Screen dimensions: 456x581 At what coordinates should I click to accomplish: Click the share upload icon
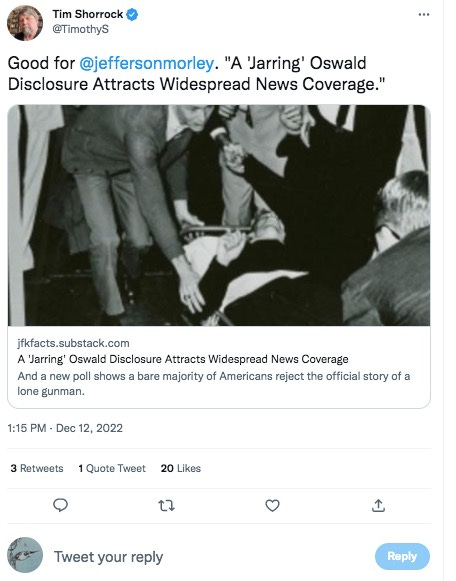(378, 505)
